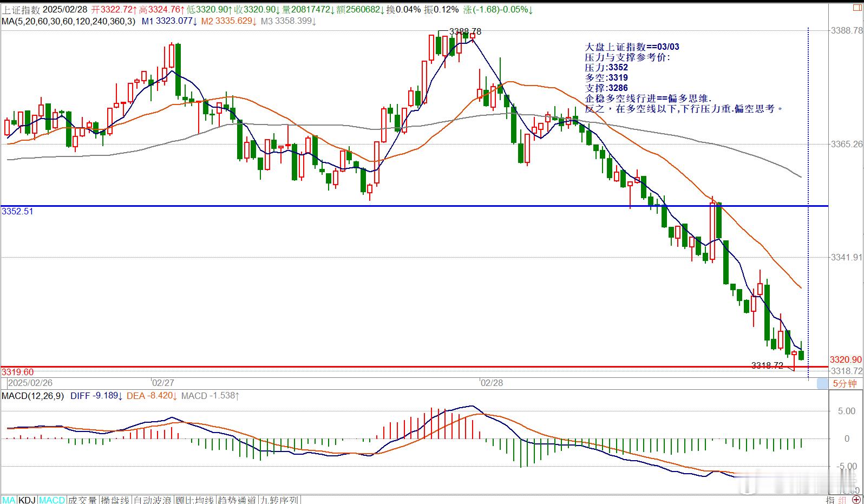The image size is (864, 504).
Task: Click the light blue scroll box beside 5分钟
Action: [x=822, y=383]
